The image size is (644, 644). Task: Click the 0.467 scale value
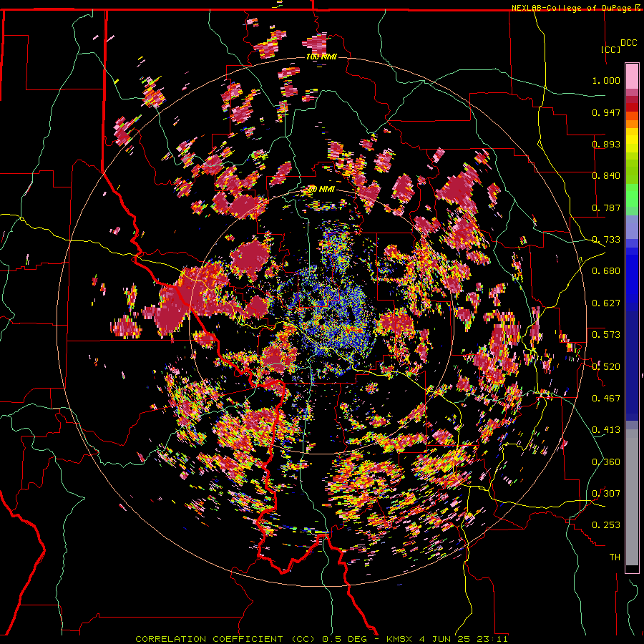tap(606, 399)
